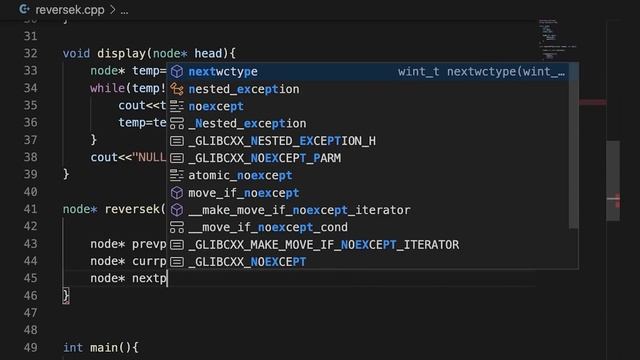Expand the breadcrumb ellipsis after reversek.cpp

pos(124,11)
